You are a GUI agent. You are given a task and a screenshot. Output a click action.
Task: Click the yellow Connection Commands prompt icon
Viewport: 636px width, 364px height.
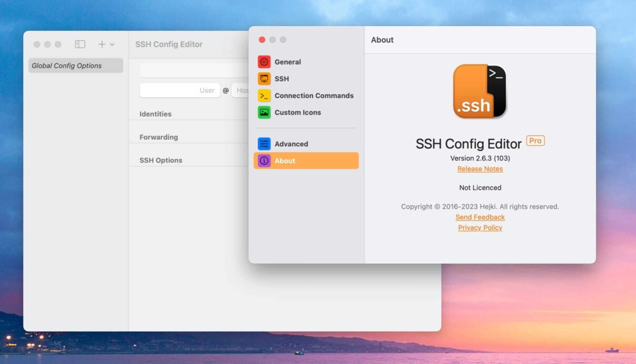[264, 95]
